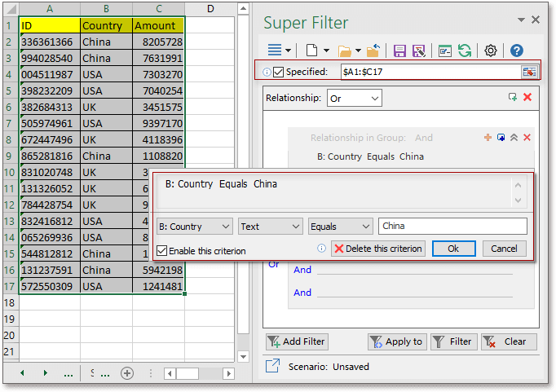Image resolution: width=556 pixels, height=392 pixels.
Task: Open the Text type dropdown
Action: [270, 227]
